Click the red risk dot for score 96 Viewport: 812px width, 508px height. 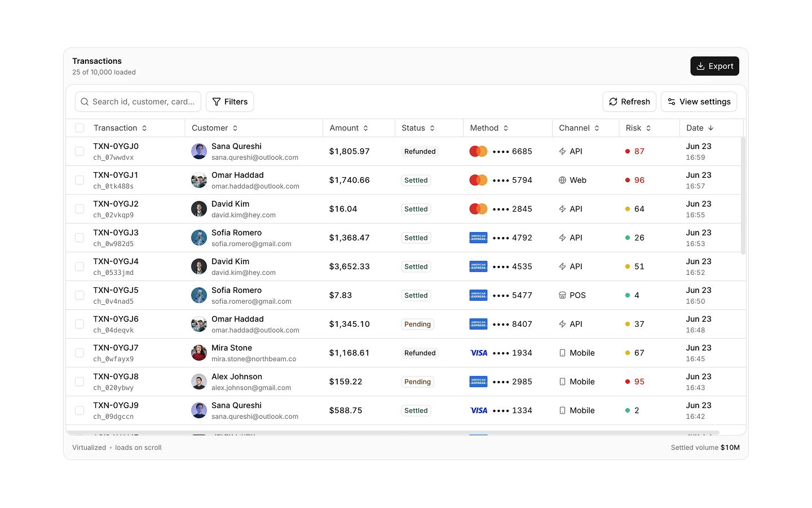tap(628, 180)
